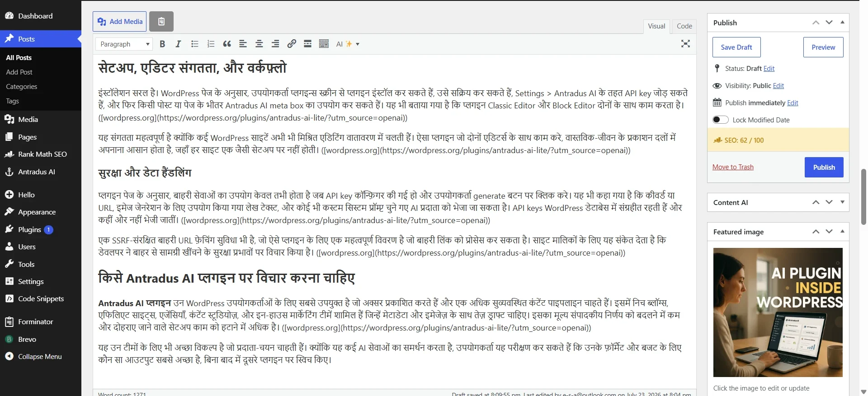The image size is (868, 396).
Task: Align text right
Action: pos(275,44)
